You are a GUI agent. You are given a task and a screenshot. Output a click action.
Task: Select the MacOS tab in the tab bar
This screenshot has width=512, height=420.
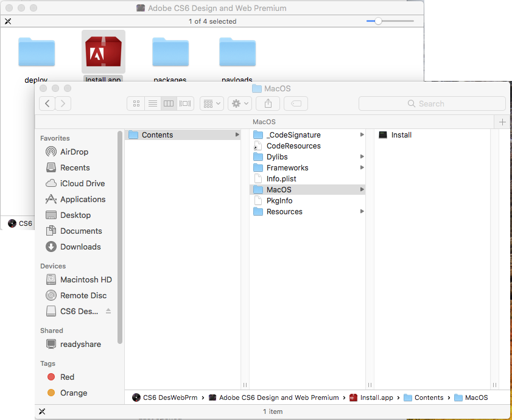(x=264, y=122)
